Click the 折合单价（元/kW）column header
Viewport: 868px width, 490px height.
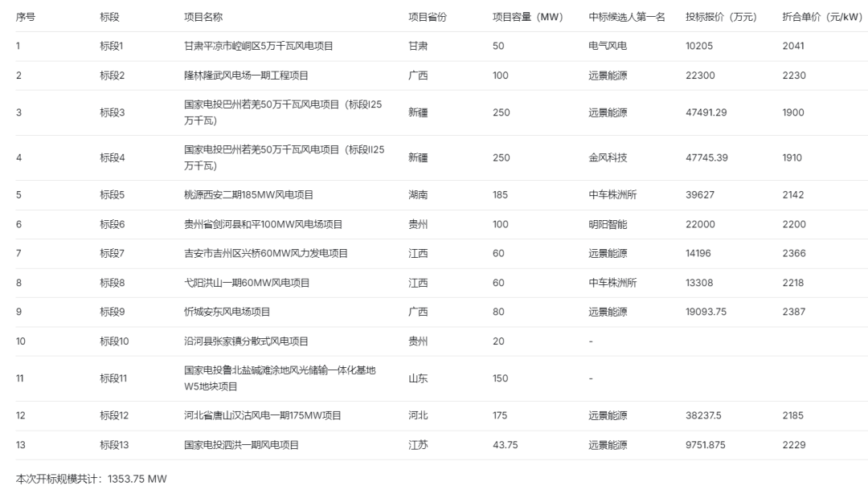(821, 17)
